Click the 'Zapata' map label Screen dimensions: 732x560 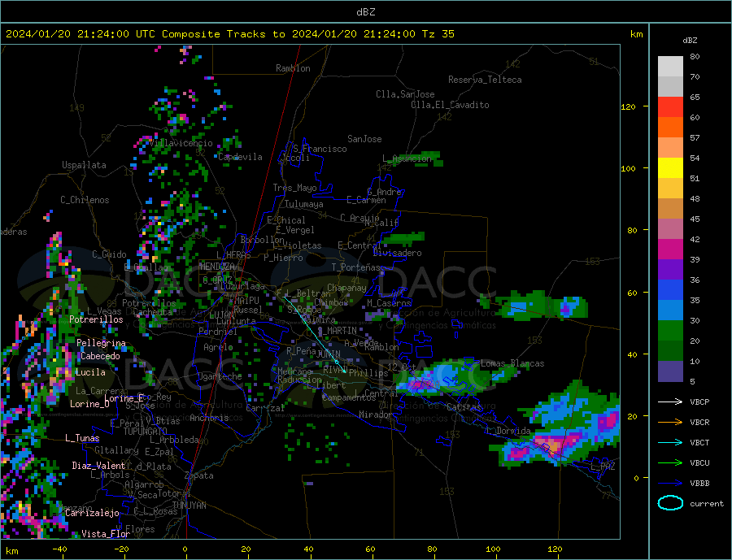(x=199, y=476)
